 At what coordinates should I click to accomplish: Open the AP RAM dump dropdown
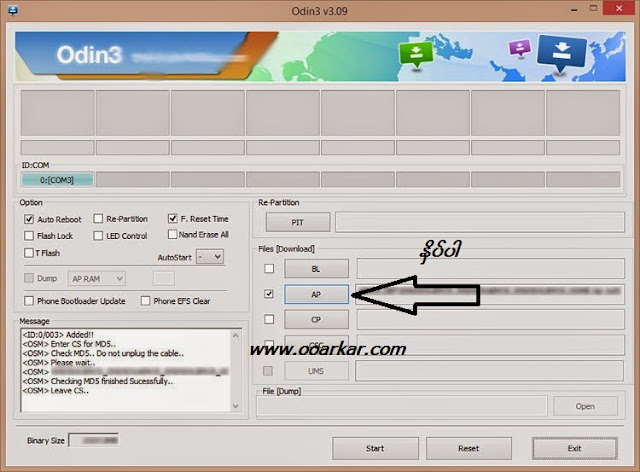pos(97,278)
